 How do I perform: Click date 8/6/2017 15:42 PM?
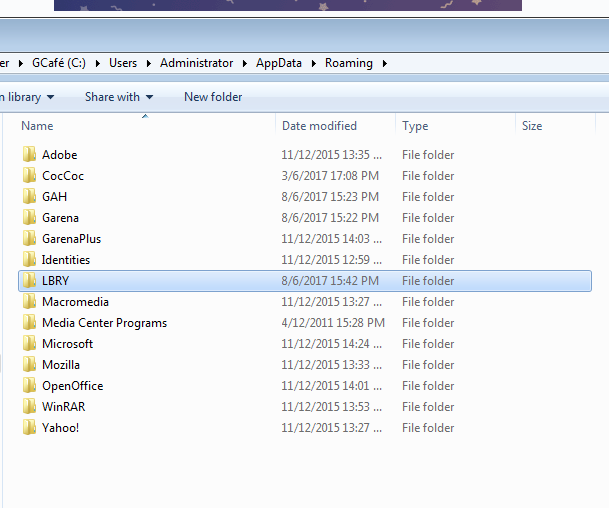coord(330,280)
